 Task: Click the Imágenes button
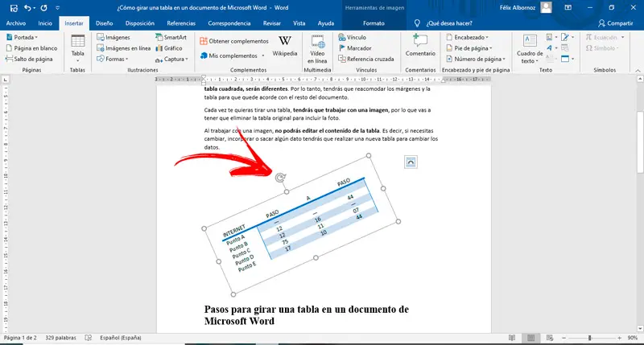coord(114,37)
